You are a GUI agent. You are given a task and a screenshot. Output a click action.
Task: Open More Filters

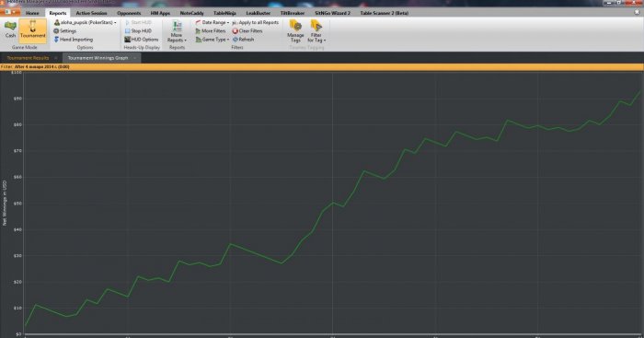pyautogui.click(x=211, y=30)
